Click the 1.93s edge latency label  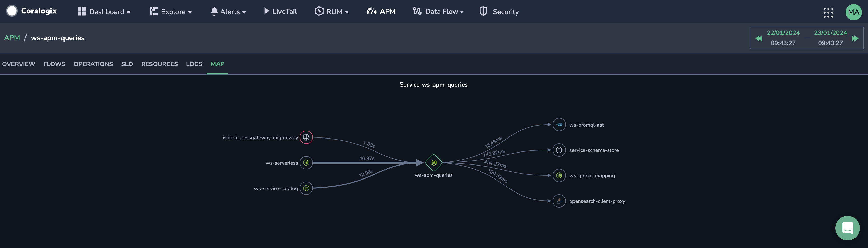pos(369,144)
